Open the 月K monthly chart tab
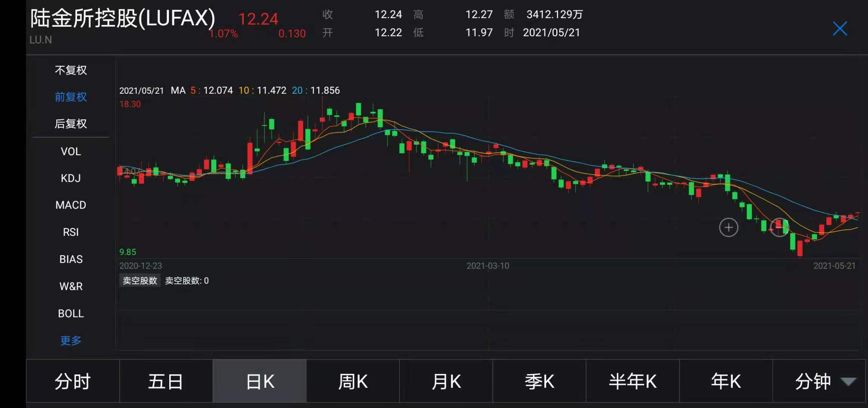Viewport: 868px width, 408px height. 446,381
